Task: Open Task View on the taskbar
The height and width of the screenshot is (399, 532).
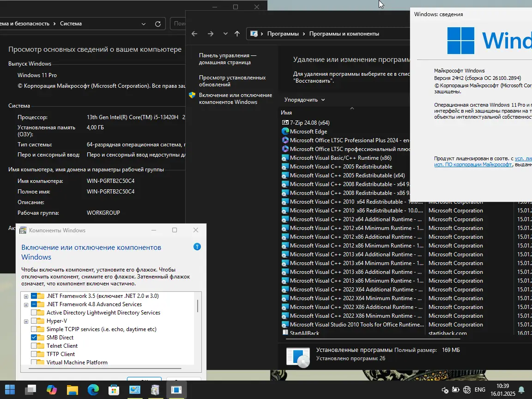Action: coord(30,389)
